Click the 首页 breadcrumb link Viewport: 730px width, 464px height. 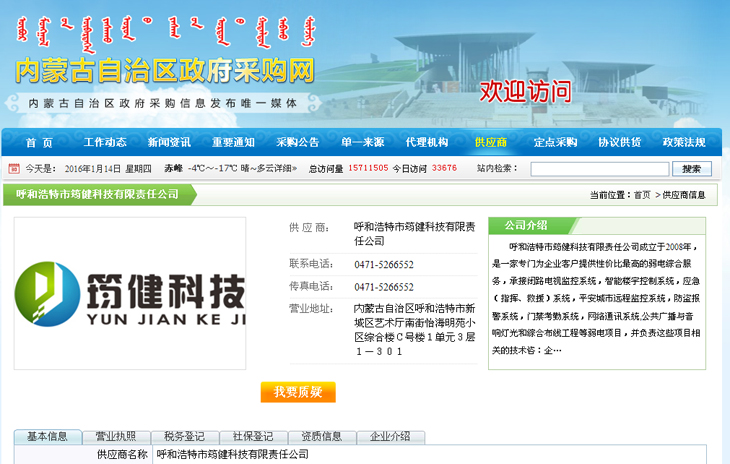point(642,195)
